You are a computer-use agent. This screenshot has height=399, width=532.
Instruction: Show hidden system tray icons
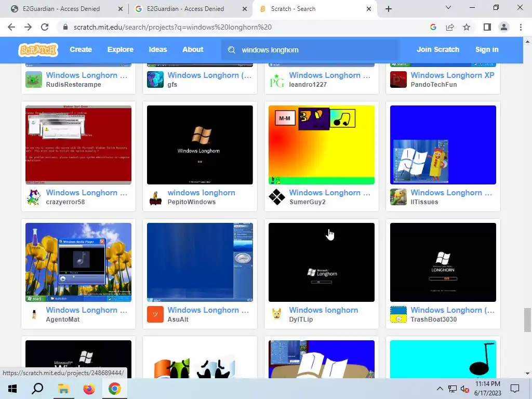click(x=440, y=389)
